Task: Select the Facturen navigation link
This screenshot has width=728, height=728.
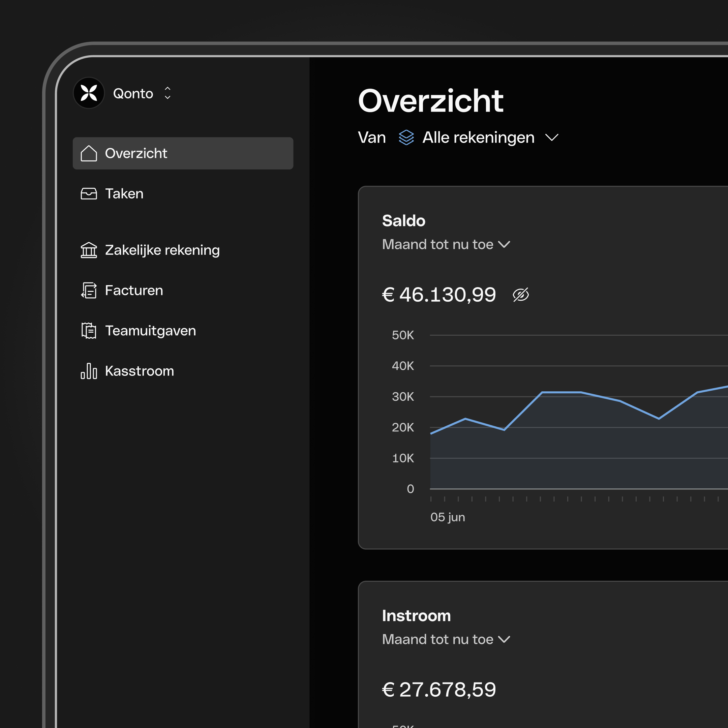Action: point(134,290)
